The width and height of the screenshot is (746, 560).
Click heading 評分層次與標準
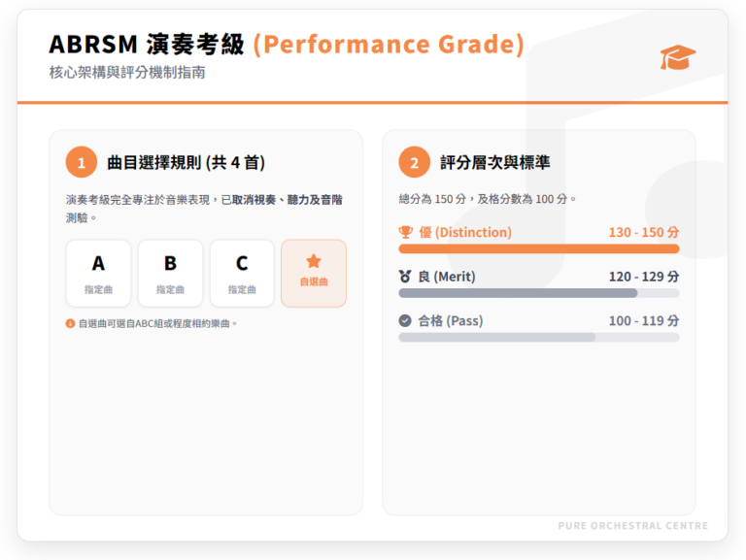tap(494, 163)
